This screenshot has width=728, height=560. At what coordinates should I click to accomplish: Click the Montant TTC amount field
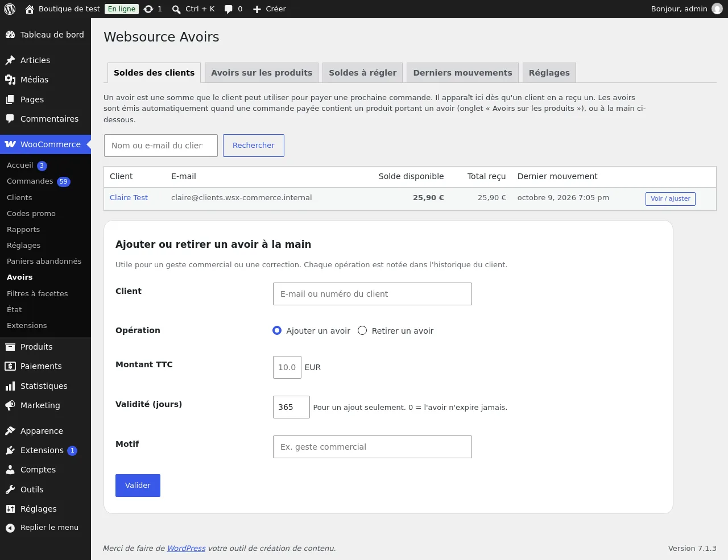[287, 367]
